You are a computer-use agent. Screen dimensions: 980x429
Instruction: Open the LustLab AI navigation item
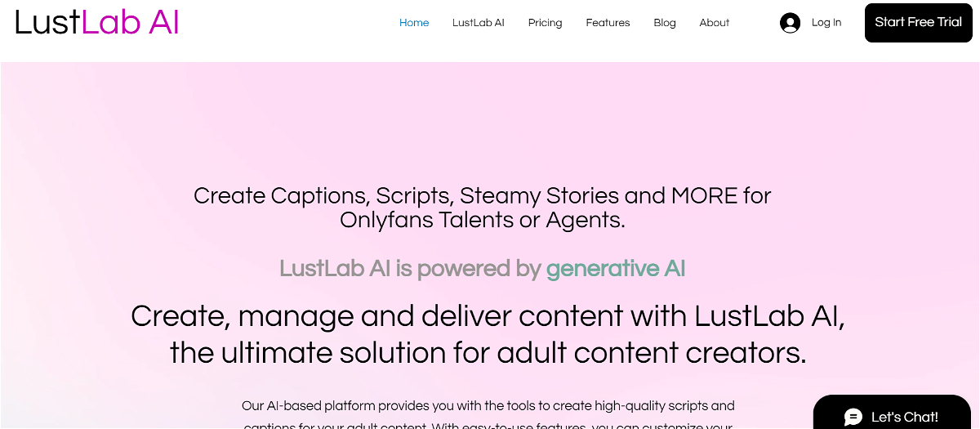[479, 23]
